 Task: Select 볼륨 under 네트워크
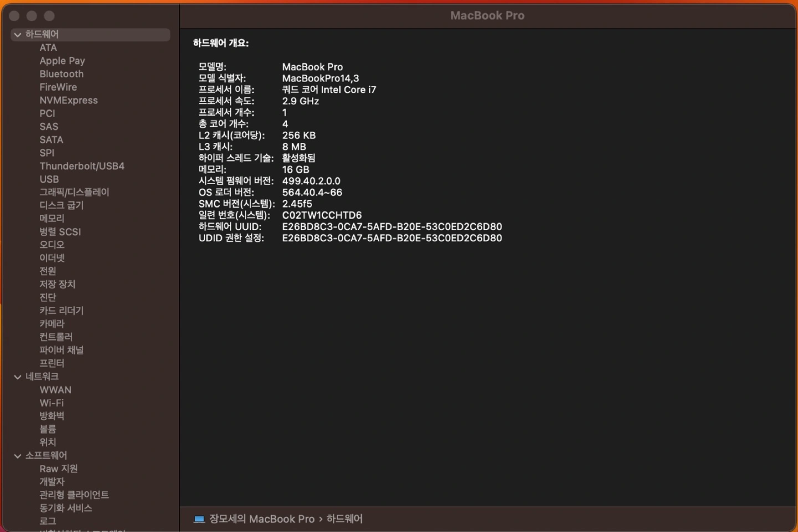(x=48, y=429)
